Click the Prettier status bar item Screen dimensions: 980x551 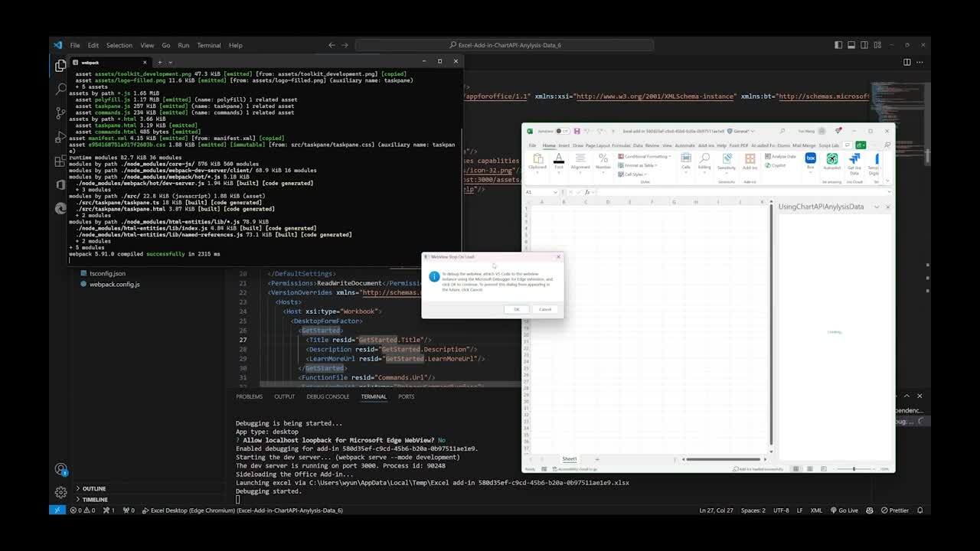pos(894,510)
